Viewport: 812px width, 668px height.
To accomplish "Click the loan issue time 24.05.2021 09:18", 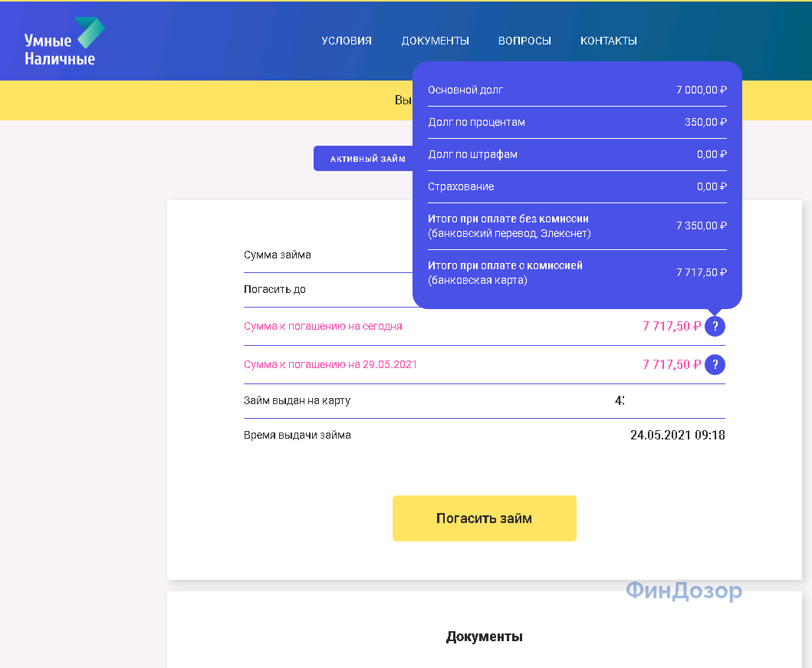I will [x=677, y=435].
